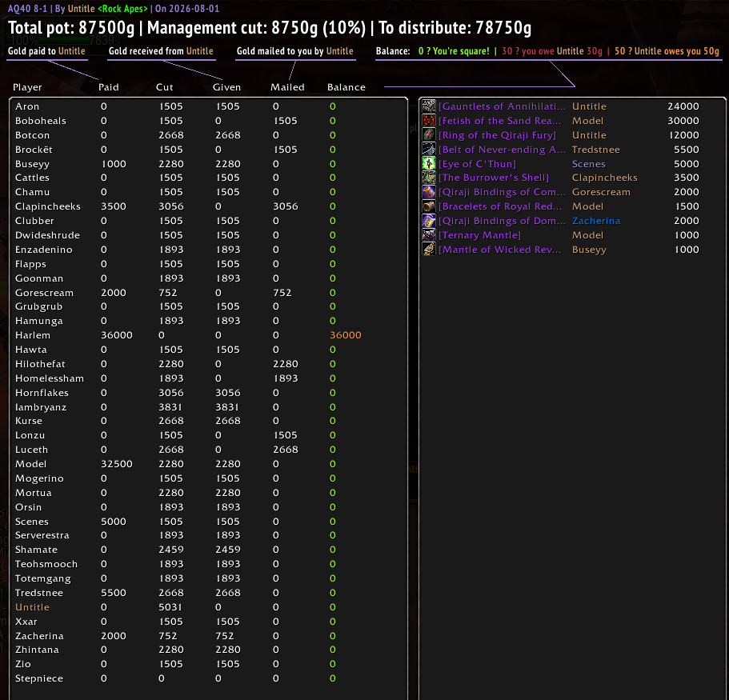Click Scenes' 5000 paid value
The height and width of the screenshot is (700, 729).
tap(114, 522)
